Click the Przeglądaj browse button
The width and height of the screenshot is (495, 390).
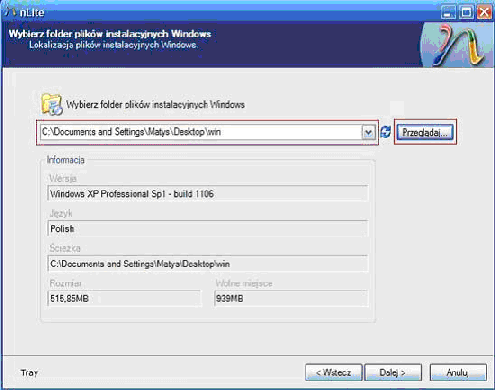pos(425,132)
